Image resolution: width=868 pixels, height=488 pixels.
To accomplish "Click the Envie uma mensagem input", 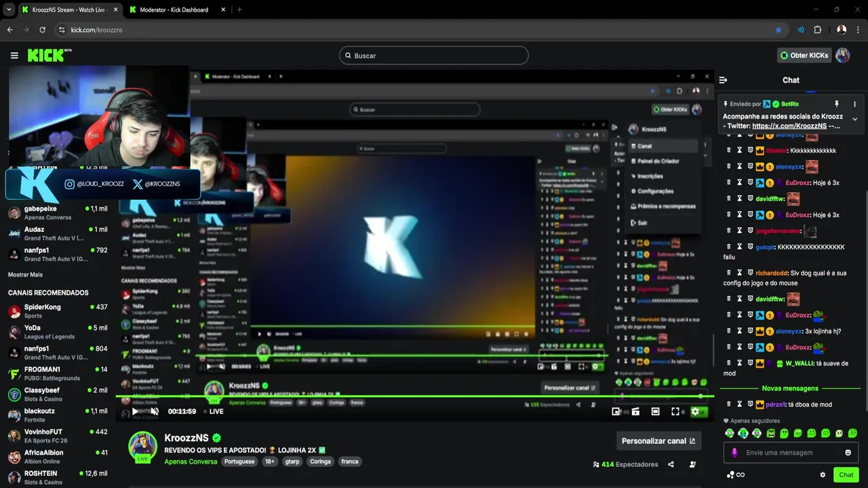I will point(791,453).
